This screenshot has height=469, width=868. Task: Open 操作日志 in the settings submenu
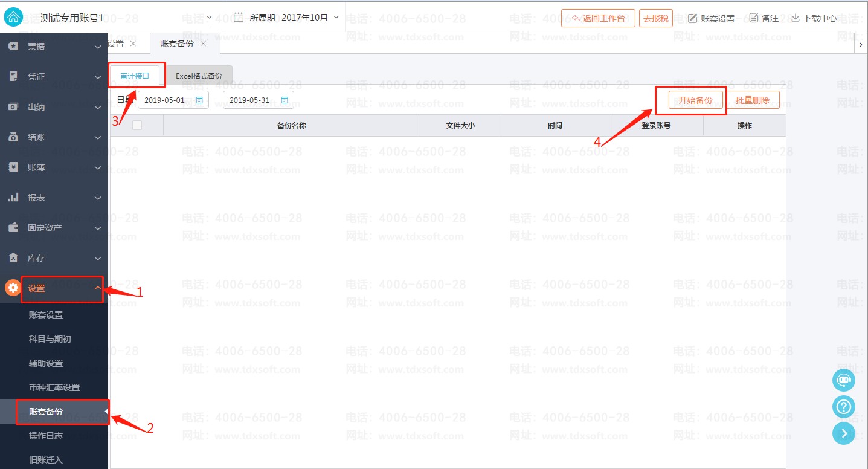pyautogui.click(x=46, y=436)
